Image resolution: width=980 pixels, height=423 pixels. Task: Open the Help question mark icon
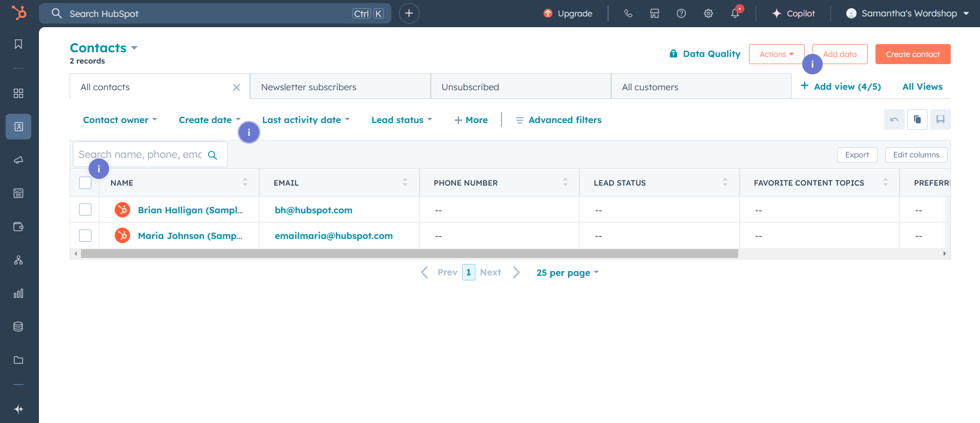tap(681, 13)
